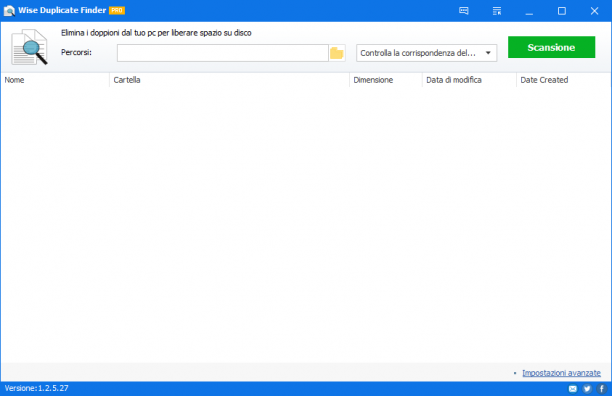The height and width of the screenshot is (396, 612).
Task: Open the Twitter icon in the status bar
Action: tap(587, 389)
